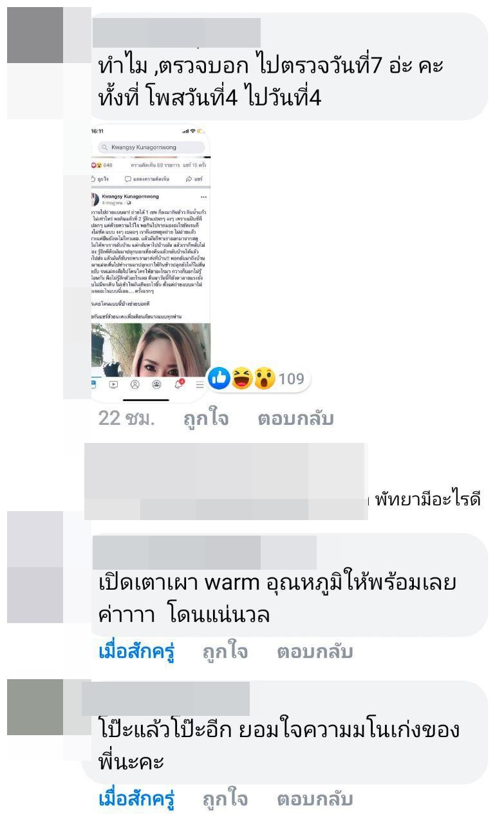Reply to the โป๊ะแล้วโป๊ะอีก comment
The width and height of the screenshot is (504, 824).
tap(315, 800)
